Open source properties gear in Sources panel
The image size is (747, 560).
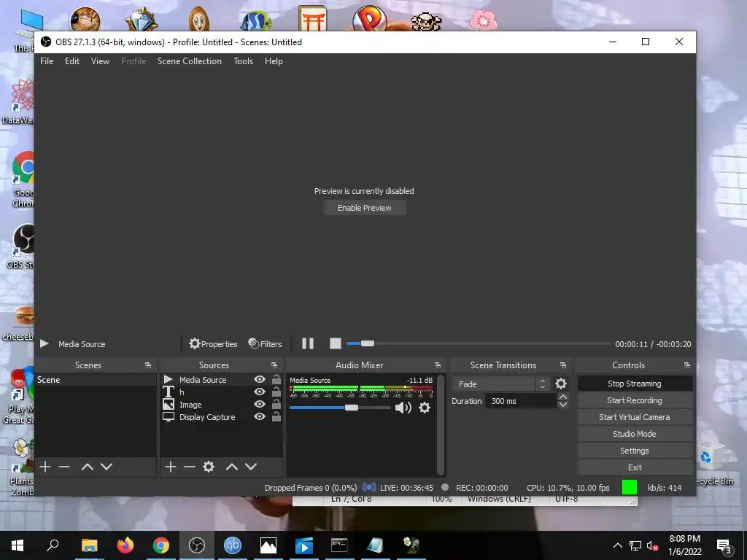[209, 467]
